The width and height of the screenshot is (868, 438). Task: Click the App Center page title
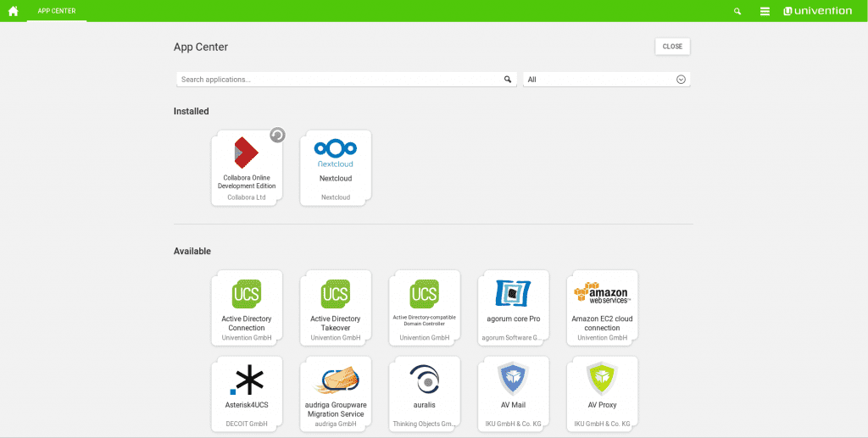pyautogui.click(x=201, y=47)
